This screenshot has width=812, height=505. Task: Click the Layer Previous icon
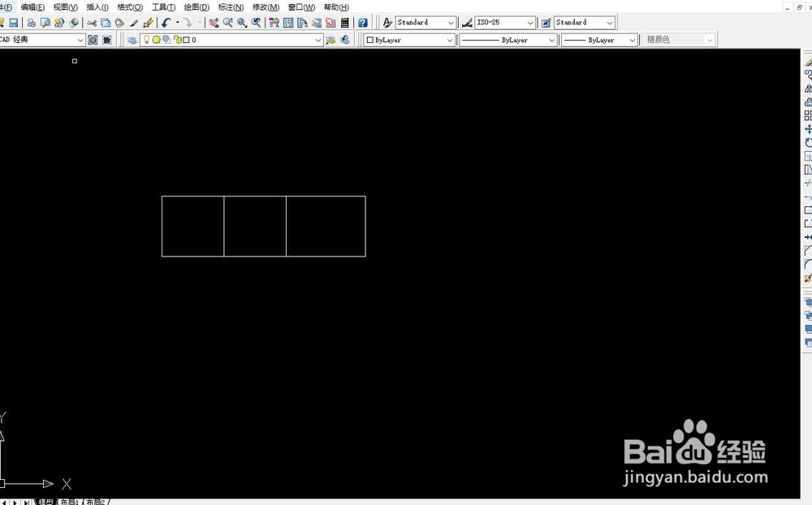[x=345, y=40]
